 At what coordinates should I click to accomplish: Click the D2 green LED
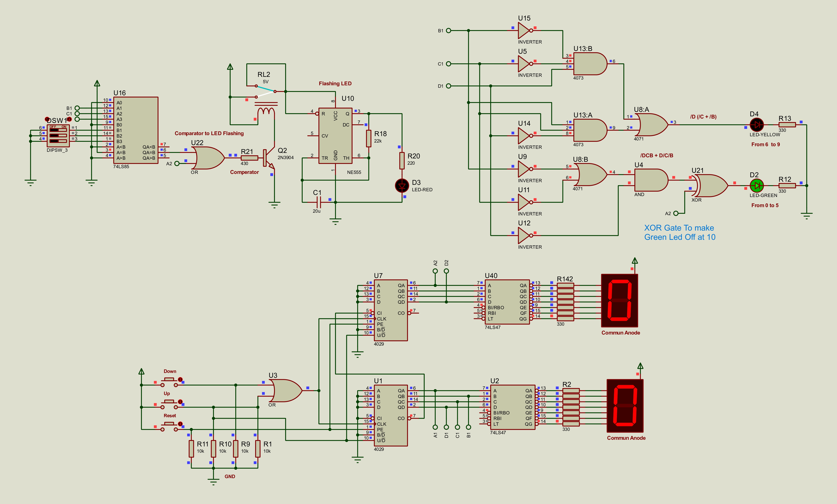[x=756, y=186]
